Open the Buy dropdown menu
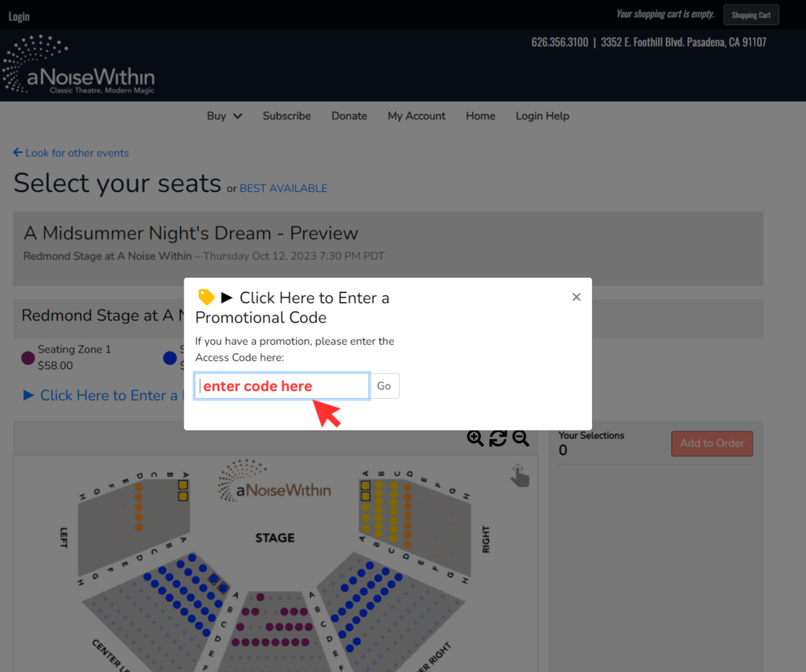The height and width of the screenshot is (672, 806). pyautogui.click(x=224, y=116)
